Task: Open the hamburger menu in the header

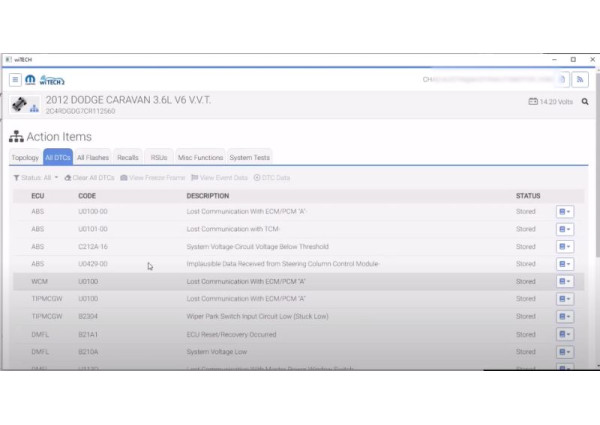Action: point(16,80)
